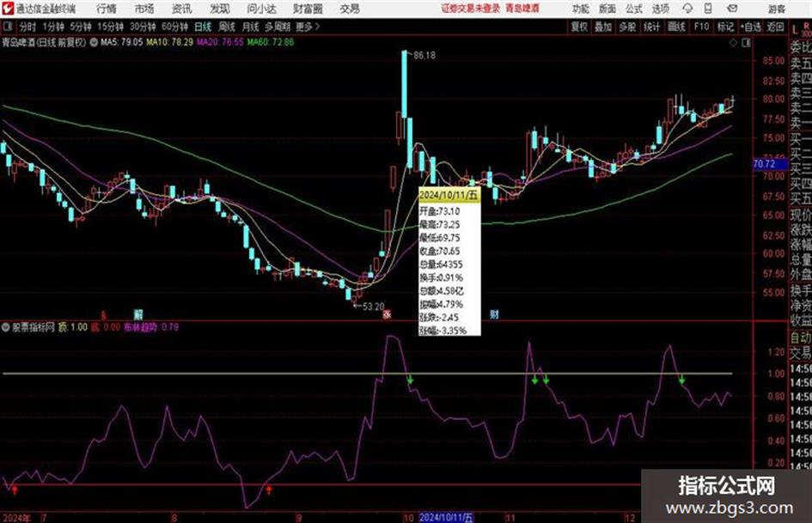The height and width of the screenshot is (523, 812).
Task: Click the 多股 multi-stock button
Action: (x=627, y=27)
